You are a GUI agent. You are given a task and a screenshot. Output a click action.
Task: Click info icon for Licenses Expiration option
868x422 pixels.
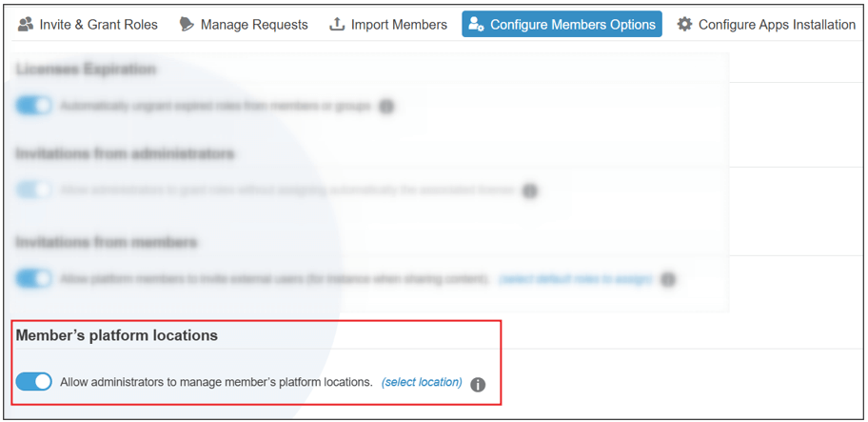pyautogui.click(x=386, y=107)
